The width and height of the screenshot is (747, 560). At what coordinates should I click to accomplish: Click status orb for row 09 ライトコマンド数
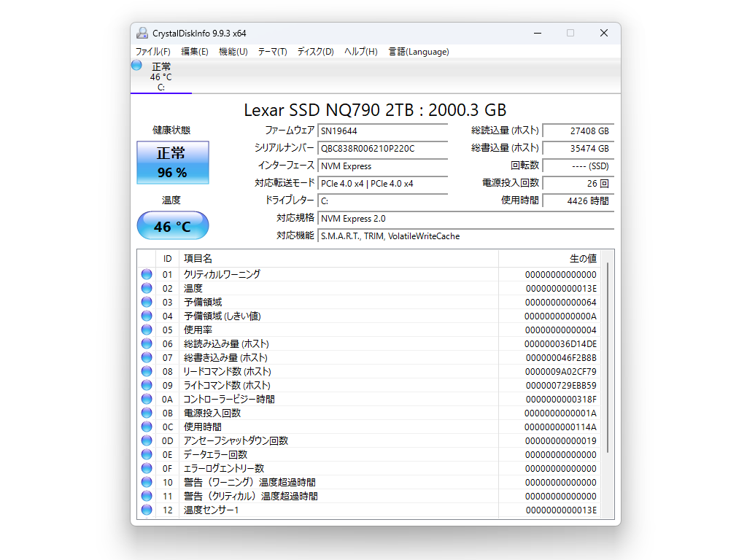pyautogui.click(x=147, y=385)
